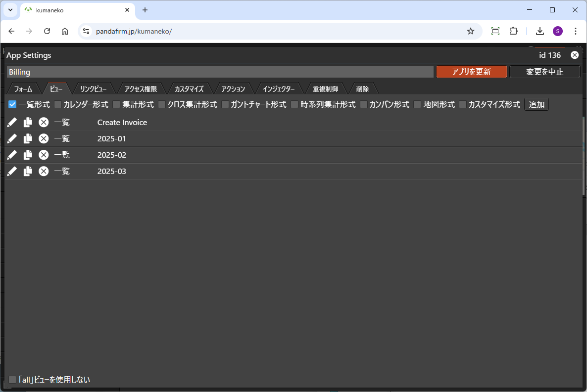587x392 pixels.
Task: Uncheck the 一覧形式 checkbox
Action: (13, 105)
